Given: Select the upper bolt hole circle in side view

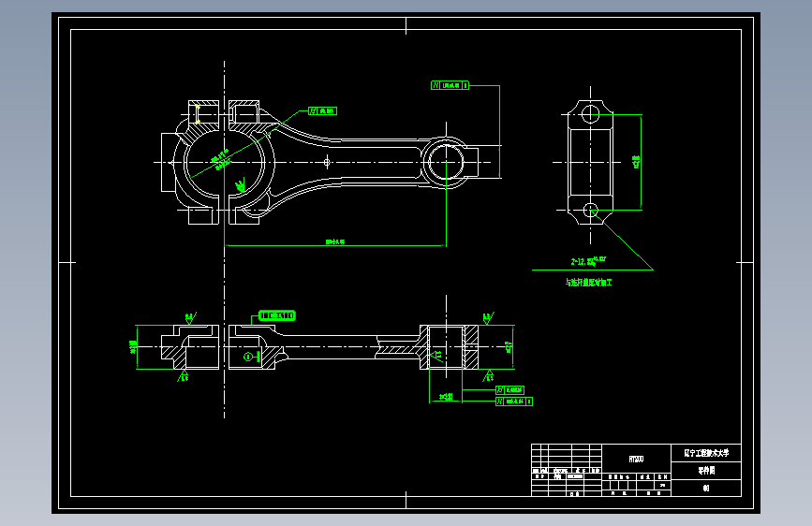Looking at the screenshot, I should [x=590, y=114].
